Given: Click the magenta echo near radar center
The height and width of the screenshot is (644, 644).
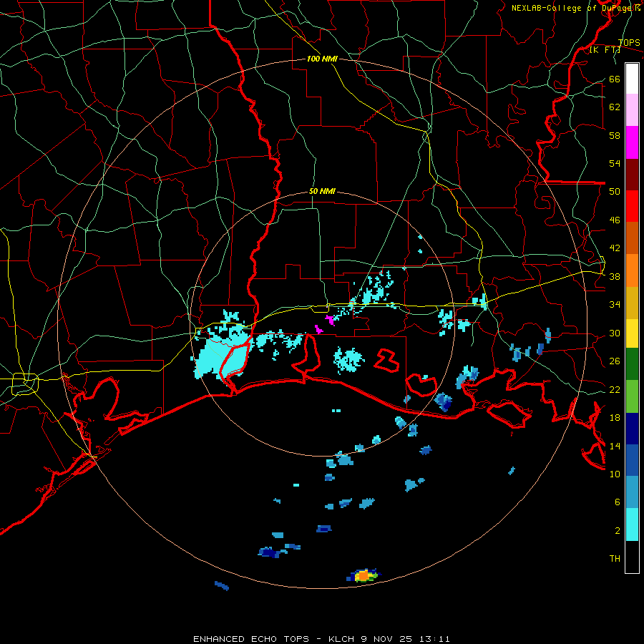Looking at the screenshot, I should tap(330, 320).
